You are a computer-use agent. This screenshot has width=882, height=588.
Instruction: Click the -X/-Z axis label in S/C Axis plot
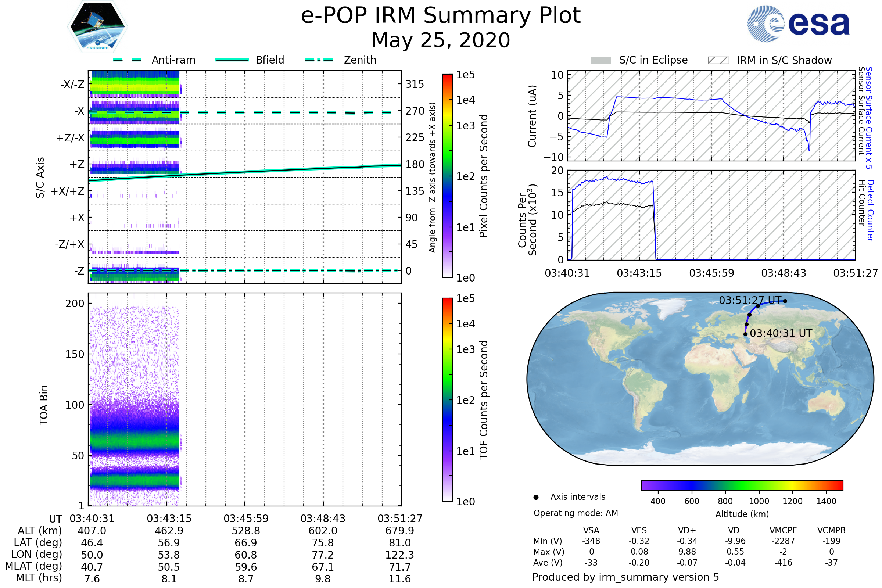(x=72, y=85)
